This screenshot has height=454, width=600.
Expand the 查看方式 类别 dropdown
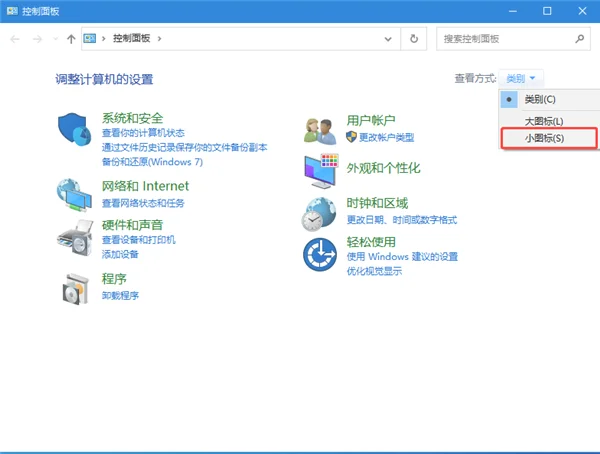click(x=522, y=78)
